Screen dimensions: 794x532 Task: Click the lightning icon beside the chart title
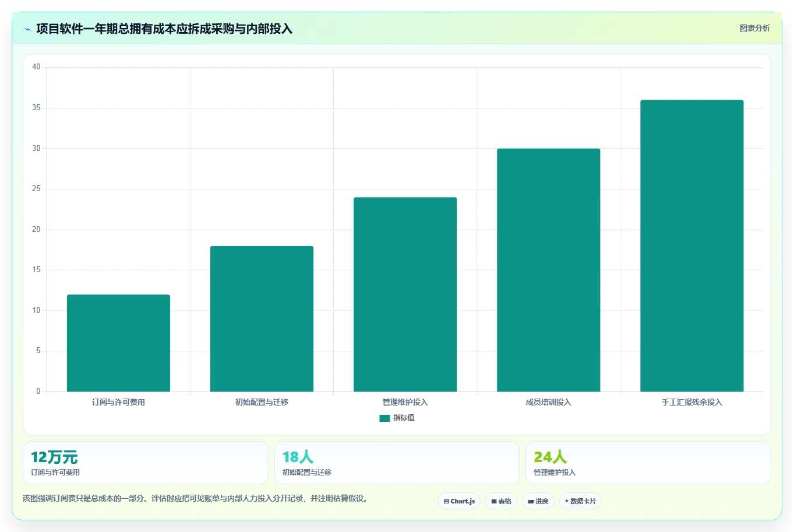point(27,29)
